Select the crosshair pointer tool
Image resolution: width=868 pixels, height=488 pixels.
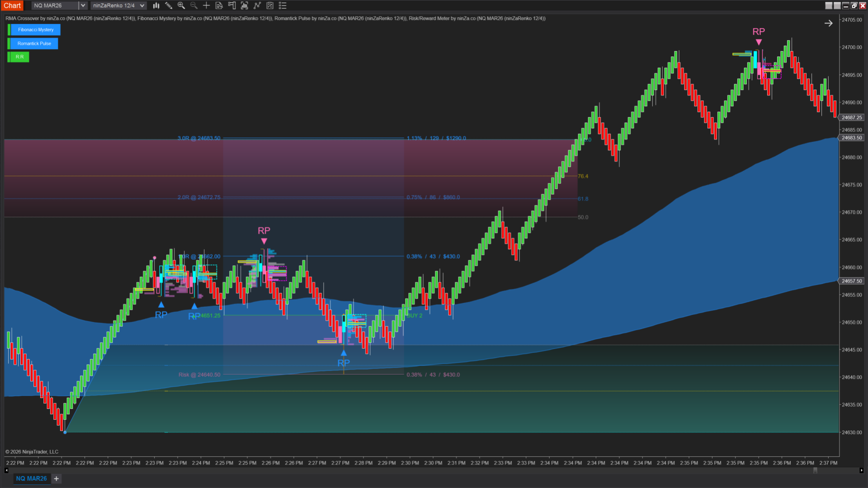point(206,5)
